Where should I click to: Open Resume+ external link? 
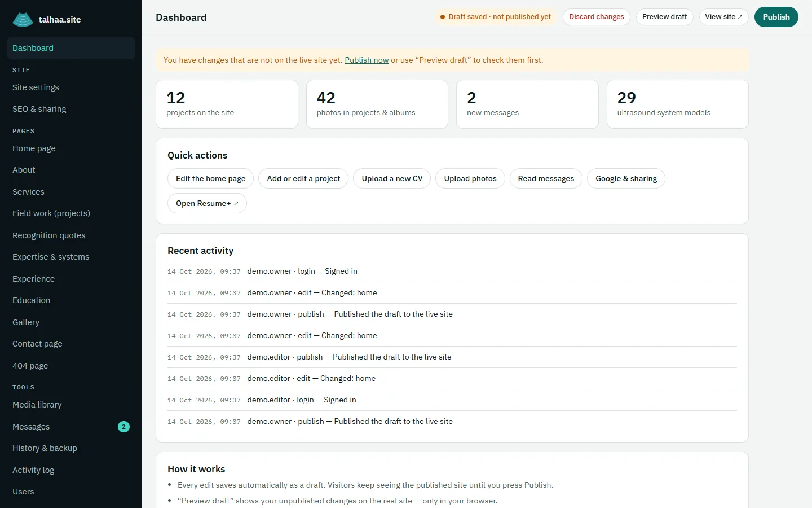tap(207, 203)
